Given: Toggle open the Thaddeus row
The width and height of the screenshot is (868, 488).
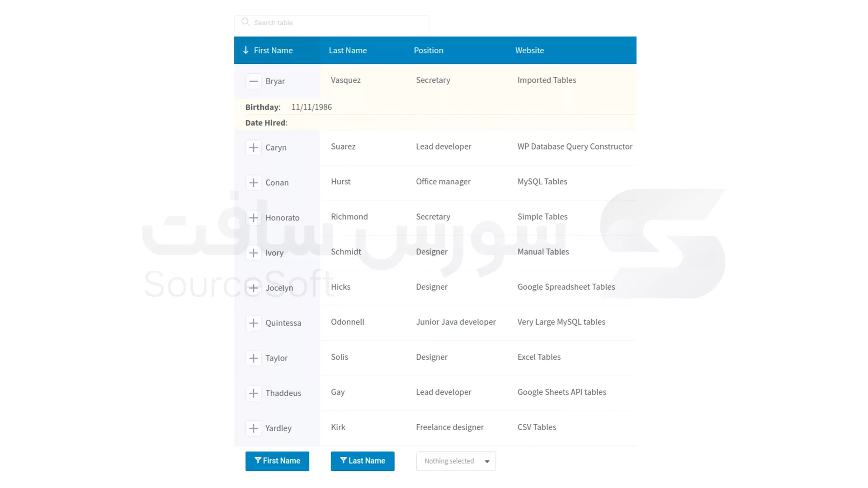Looking at the screenshot, I should pos(253,393).
